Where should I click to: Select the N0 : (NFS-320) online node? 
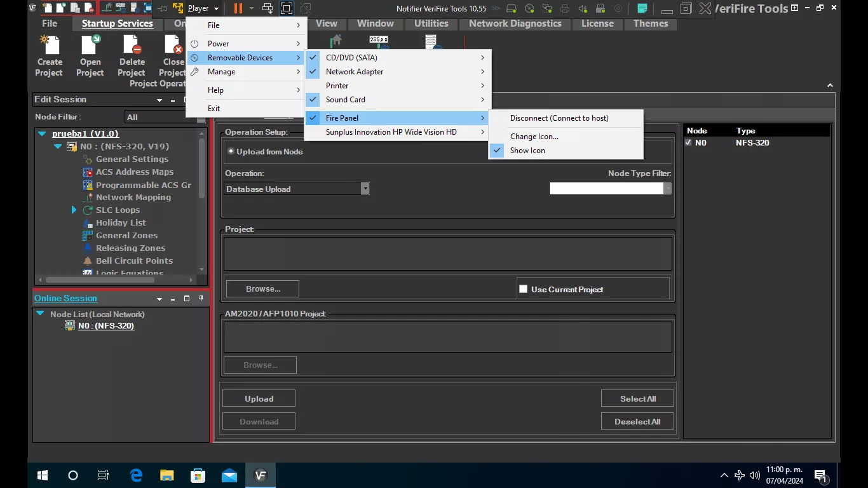106,326
